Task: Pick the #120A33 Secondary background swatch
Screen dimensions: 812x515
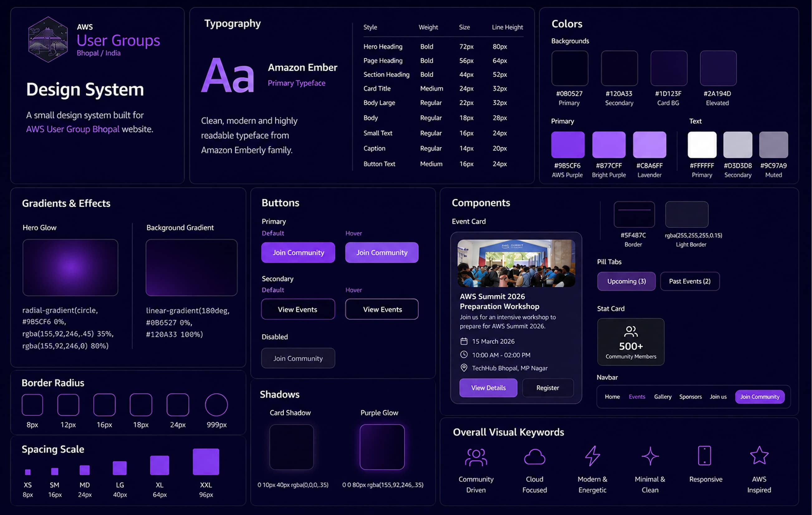Action: [619, 68]
